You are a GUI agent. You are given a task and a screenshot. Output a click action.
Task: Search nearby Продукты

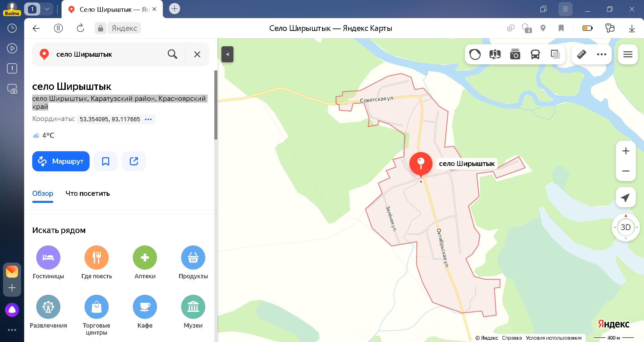click(193, 263)
